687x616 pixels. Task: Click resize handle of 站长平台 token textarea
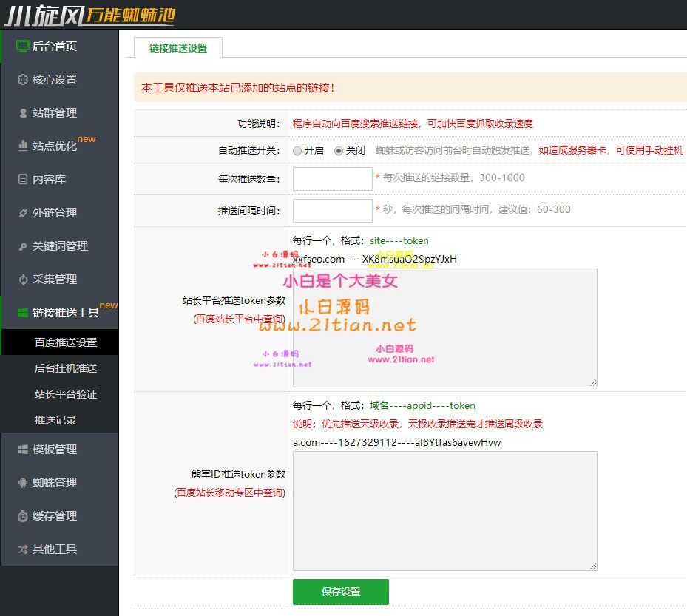tap(593, 383)
